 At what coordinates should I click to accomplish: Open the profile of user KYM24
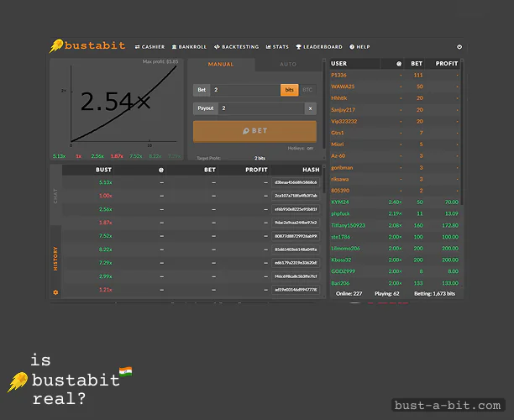[x=340, y=202]
